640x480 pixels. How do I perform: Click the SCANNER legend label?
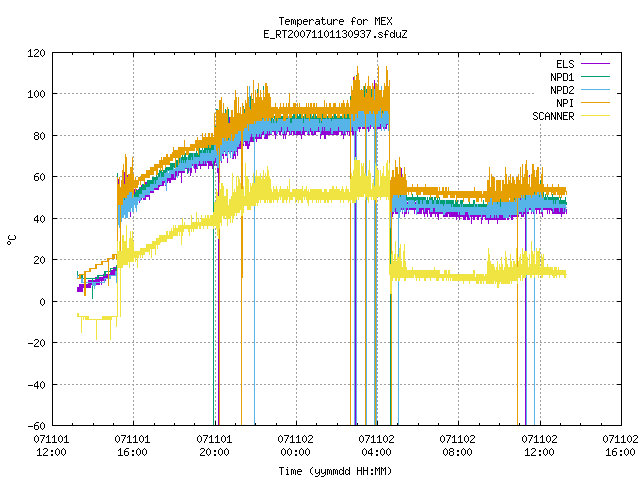[x=553, y=116]
